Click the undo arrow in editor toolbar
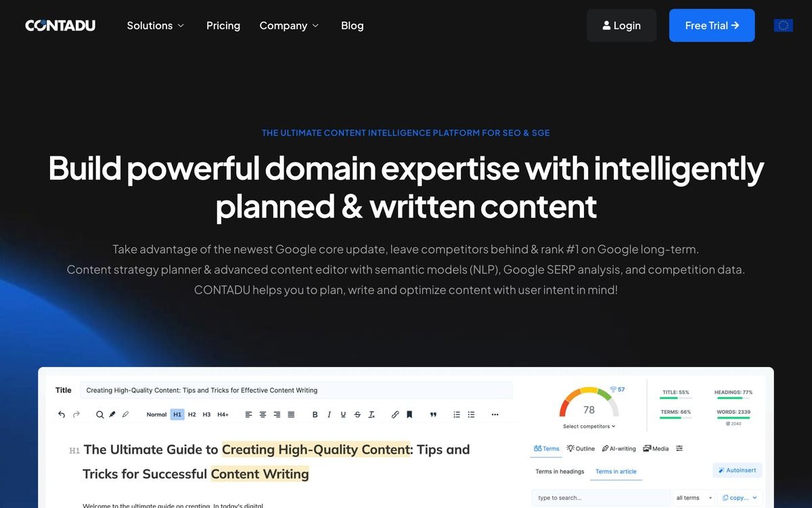This screenshot has width=812, height=508. 62,415
